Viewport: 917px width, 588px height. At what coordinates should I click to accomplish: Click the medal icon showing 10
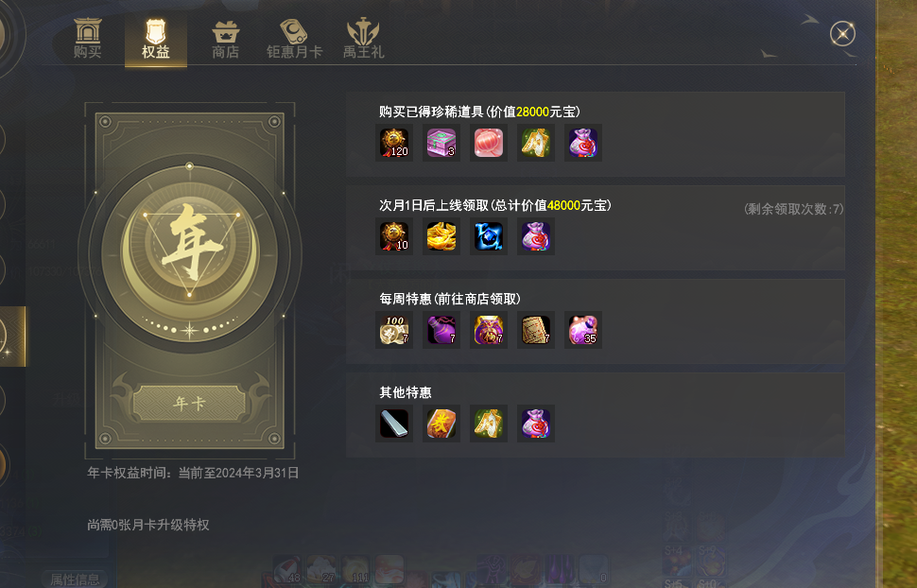(394, 236)
